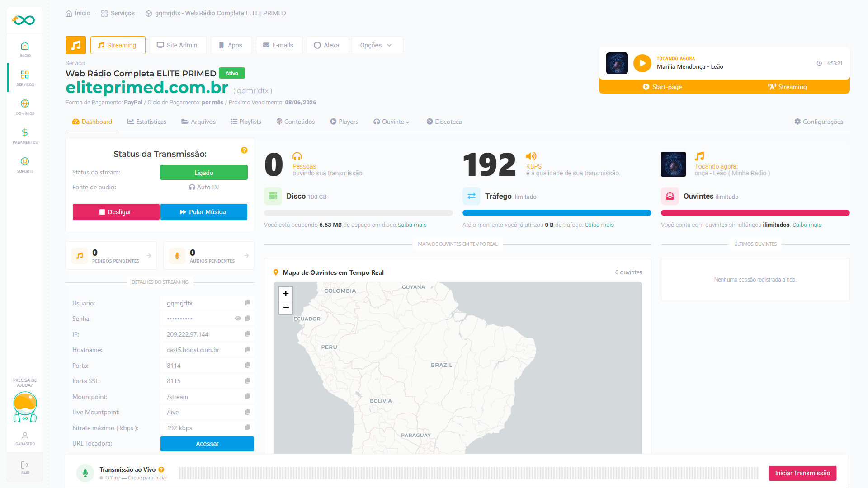The width and height of the screenshot is (868, 488).
Task: Click the Disco usage progress bar
Action: 359,213
